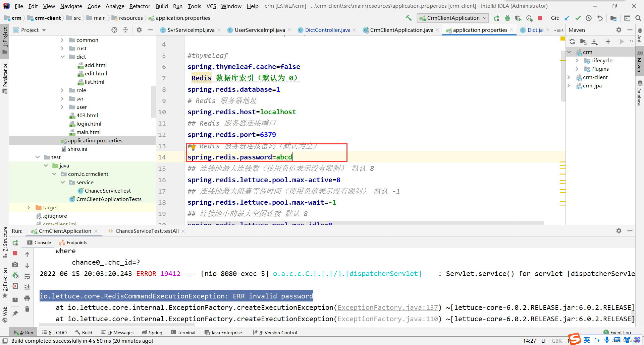Toggle the Database side tool window
Viewport: 644px width, 345px height.
(x=640, y=94)
